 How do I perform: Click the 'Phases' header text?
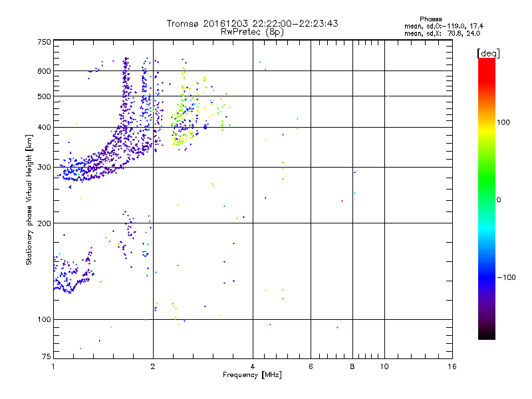pyautogui.click(x=430, y=19)
